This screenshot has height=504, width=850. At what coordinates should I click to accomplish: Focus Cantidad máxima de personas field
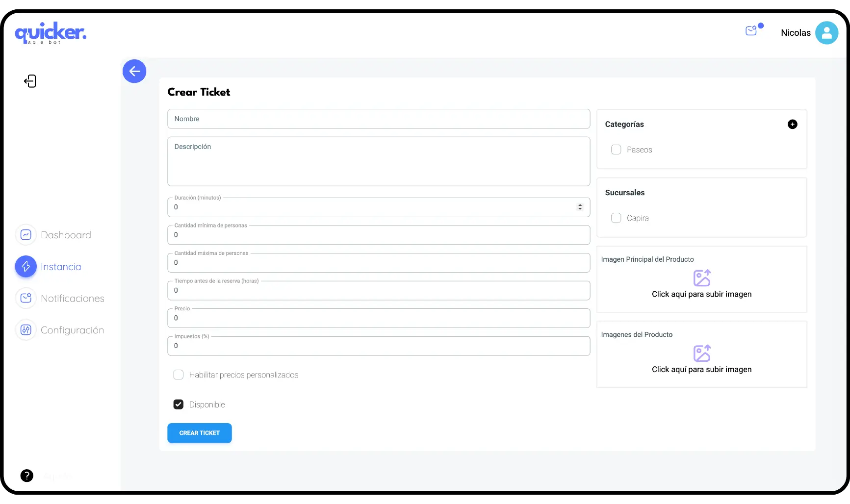(379, 263)
